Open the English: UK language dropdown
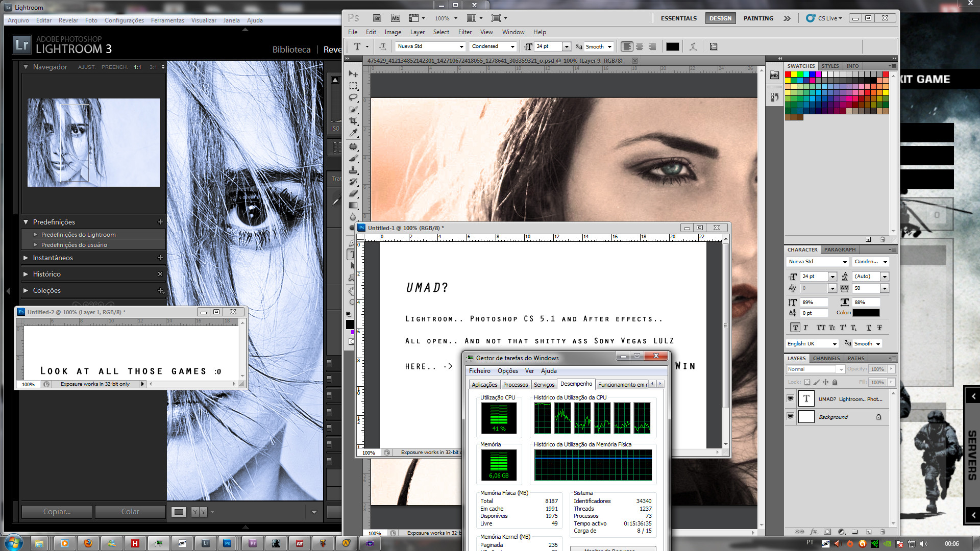 pos(813,343)
